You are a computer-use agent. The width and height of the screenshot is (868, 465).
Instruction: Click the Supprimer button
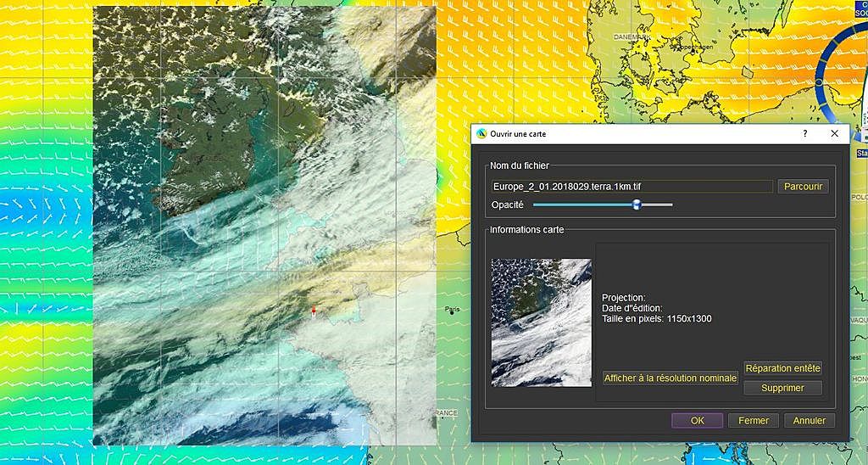782,388
